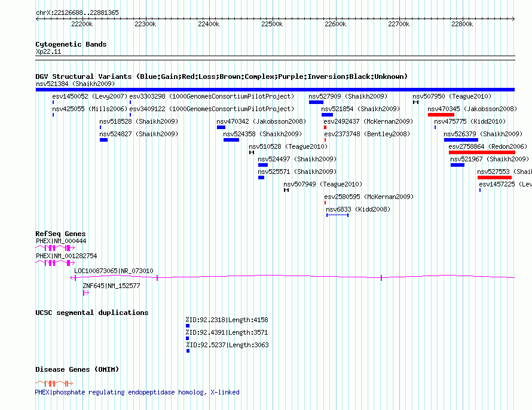Open esv2580595 (McKernan2009) variant
The height and width of the screenshot is (410, 532).
(369, 197)
